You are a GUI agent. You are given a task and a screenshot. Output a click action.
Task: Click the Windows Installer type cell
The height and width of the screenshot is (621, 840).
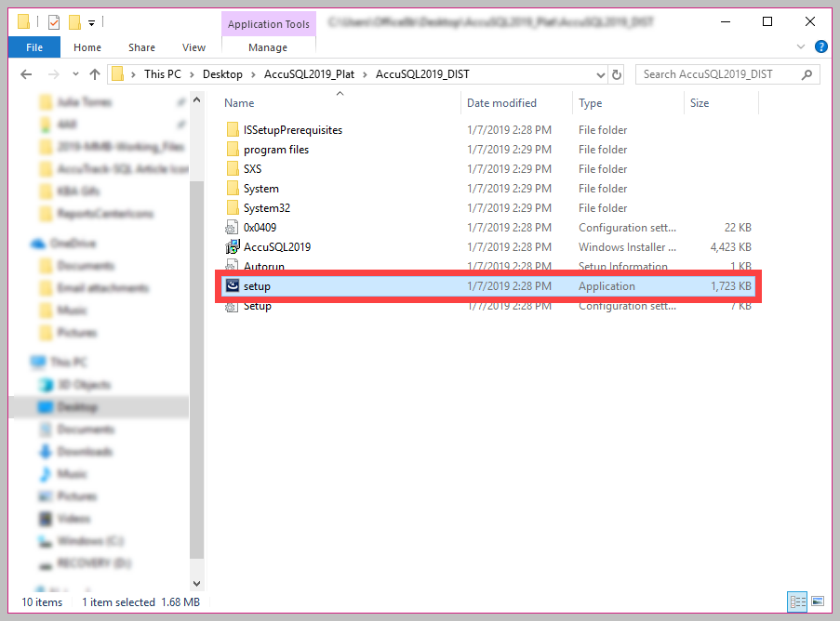tap(627, 247)
